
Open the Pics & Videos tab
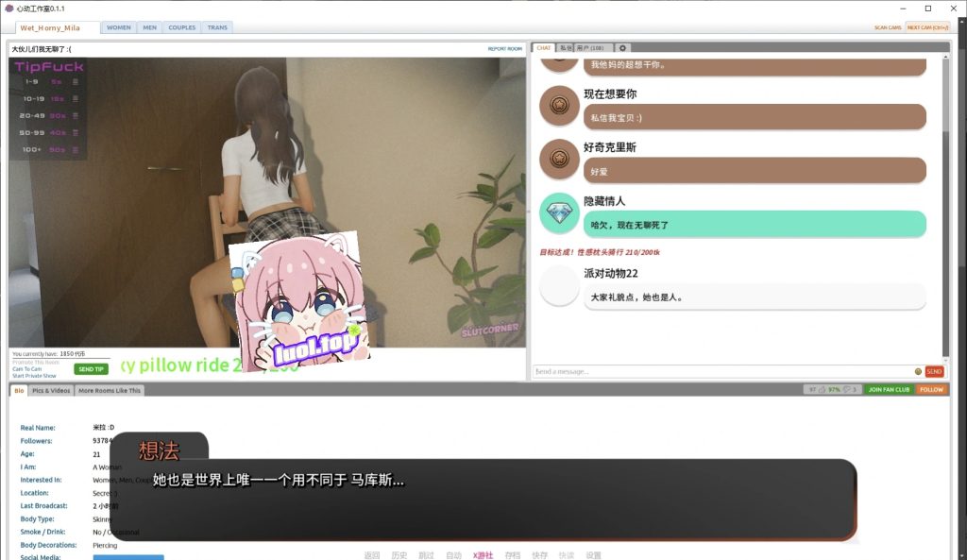pyautogui.click(x=50, y=390)
